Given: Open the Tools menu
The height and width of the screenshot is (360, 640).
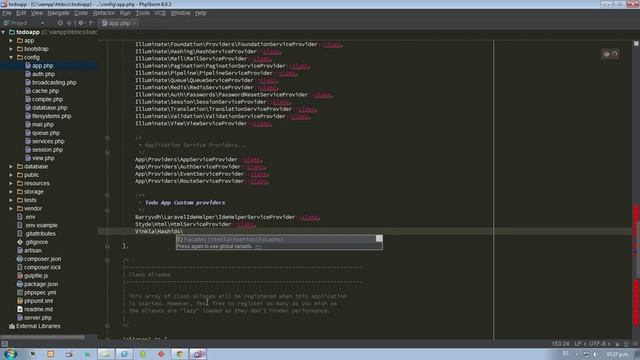Looking at the screenshot, I should (142, 13).
